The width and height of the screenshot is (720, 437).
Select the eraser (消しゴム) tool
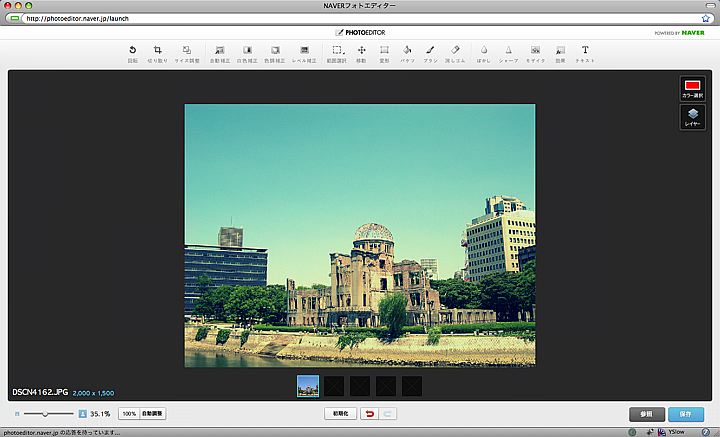click(455, 52)
